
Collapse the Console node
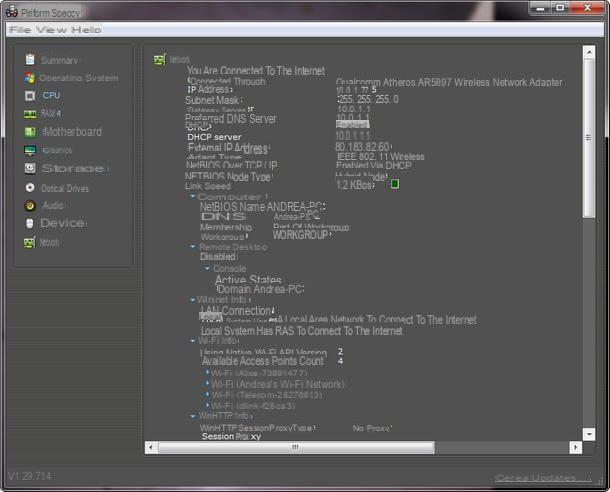207,268
